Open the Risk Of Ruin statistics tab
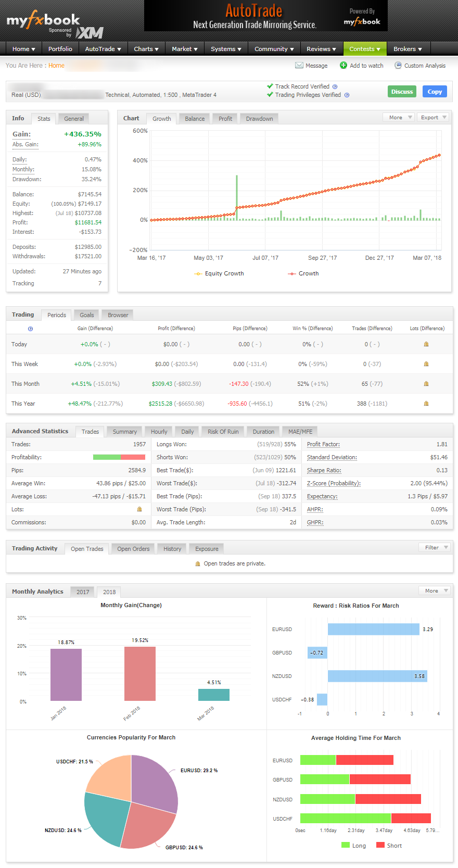The image size is (458, 868). 223,432
